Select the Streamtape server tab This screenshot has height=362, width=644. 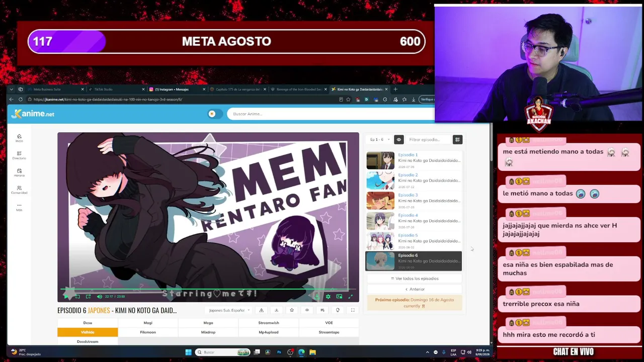click(329, 332)
